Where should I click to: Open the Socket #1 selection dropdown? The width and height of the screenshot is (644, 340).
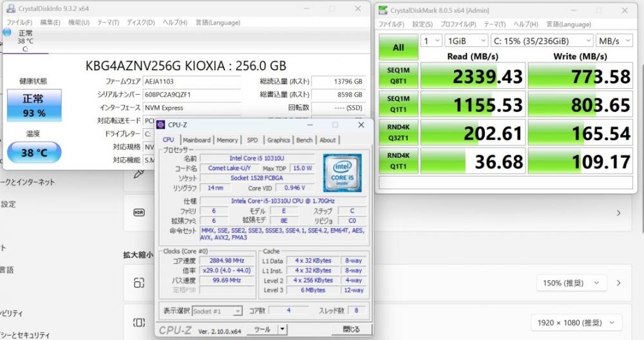217,311
